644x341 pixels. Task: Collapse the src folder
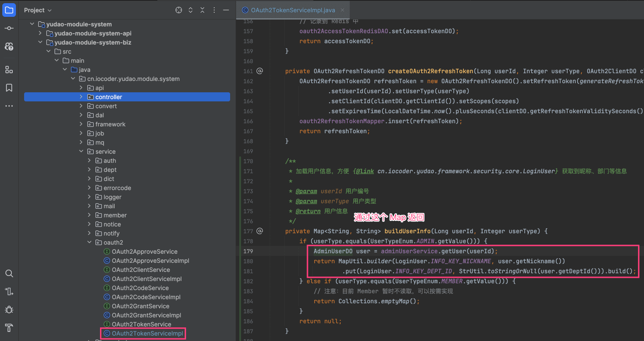coord(48,51)
